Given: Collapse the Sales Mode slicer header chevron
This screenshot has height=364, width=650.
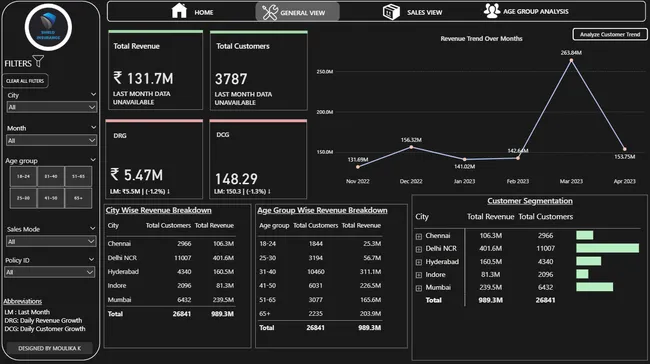Looking at the screenshot, I should tap(92, 228).
